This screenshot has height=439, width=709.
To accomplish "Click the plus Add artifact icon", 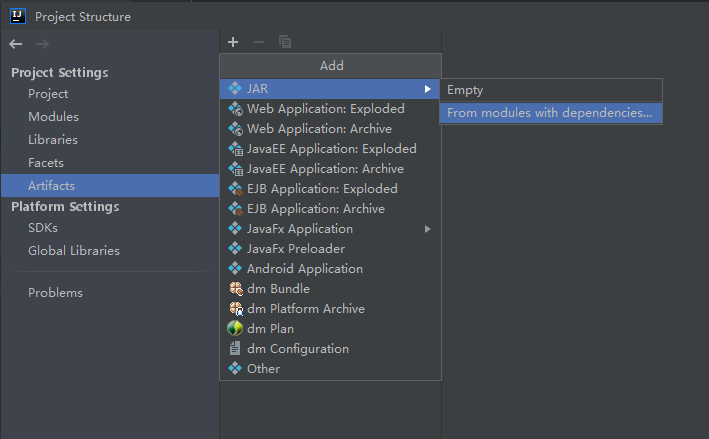I will 233,42.
